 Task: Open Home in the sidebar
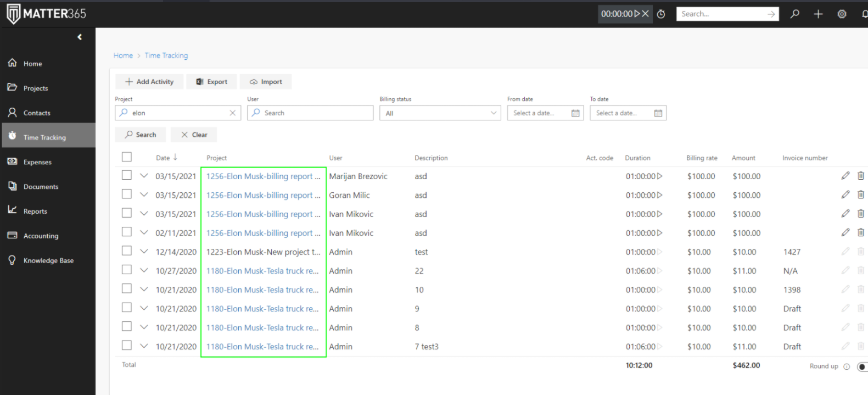48,64
